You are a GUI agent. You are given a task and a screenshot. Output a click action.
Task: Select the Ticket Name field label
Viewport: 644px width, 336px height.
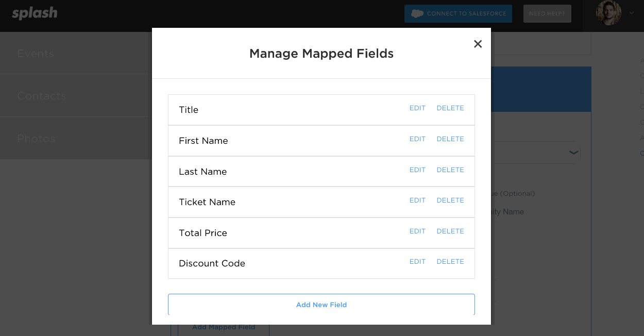click(207, 202)
